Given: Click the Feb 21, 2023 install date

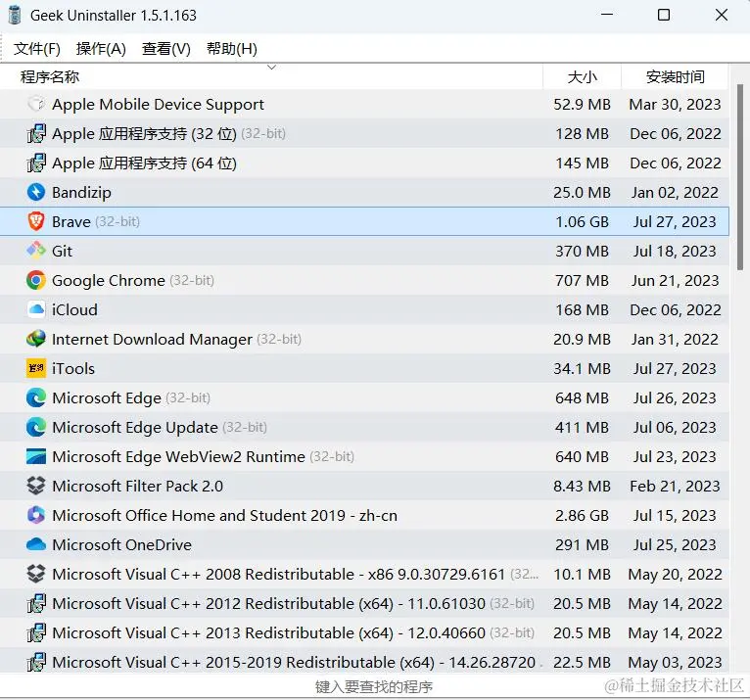Looking at the screenshot, I should click(x=675, y=486).
